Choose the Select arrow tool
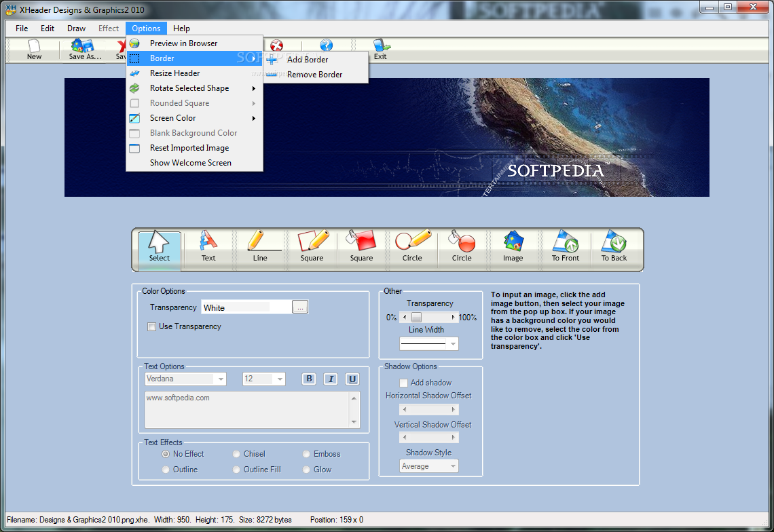774x532 pixels. [159, 250]
